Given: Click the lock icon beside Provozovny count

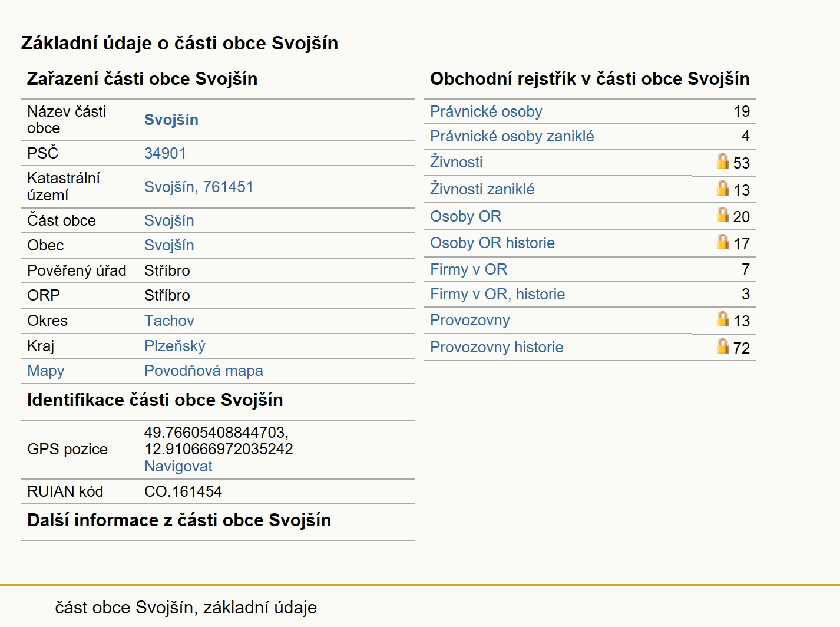Looking at the screenshot, I should 723,319.
